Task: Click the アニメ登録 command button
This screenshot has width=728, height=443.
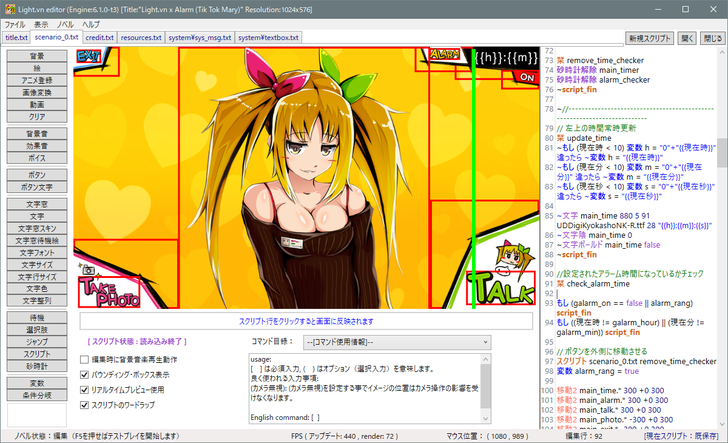Action: [37, 80]
